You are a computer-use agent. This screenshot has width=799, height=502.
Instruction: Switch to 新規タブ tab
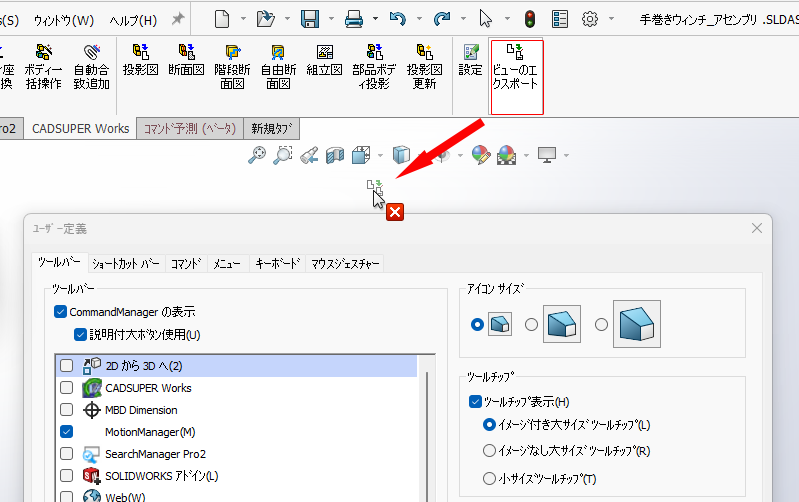coord(272,128)
